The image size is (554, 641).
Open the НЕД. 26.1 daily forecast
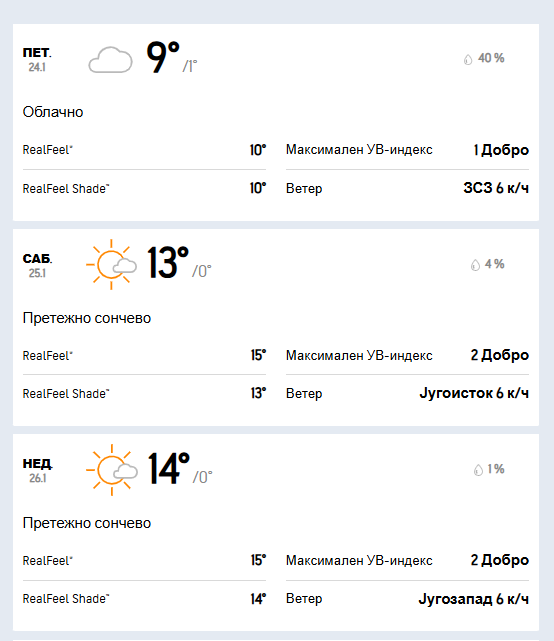coord(276,532)
